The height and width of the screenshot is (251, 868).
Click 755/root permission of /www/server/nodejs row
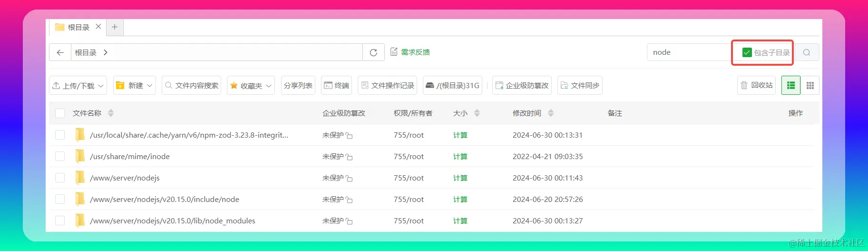(409, 178)
